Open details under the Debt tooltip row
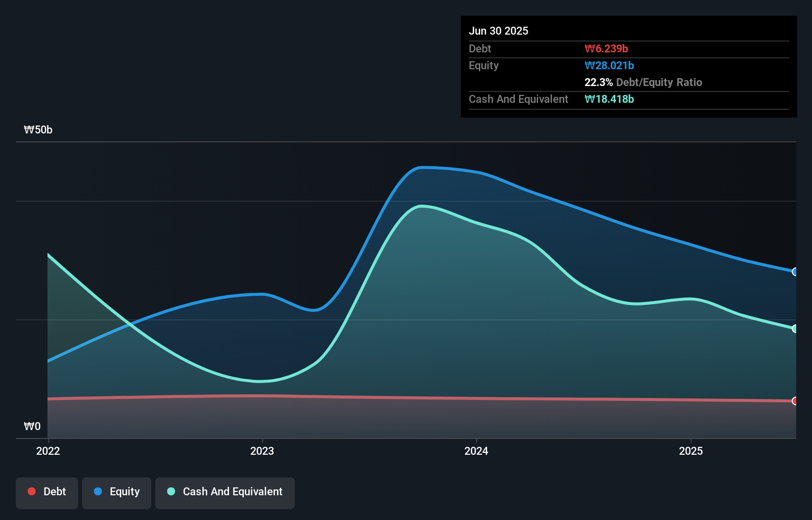812x520 pixels. pos(480,48)
